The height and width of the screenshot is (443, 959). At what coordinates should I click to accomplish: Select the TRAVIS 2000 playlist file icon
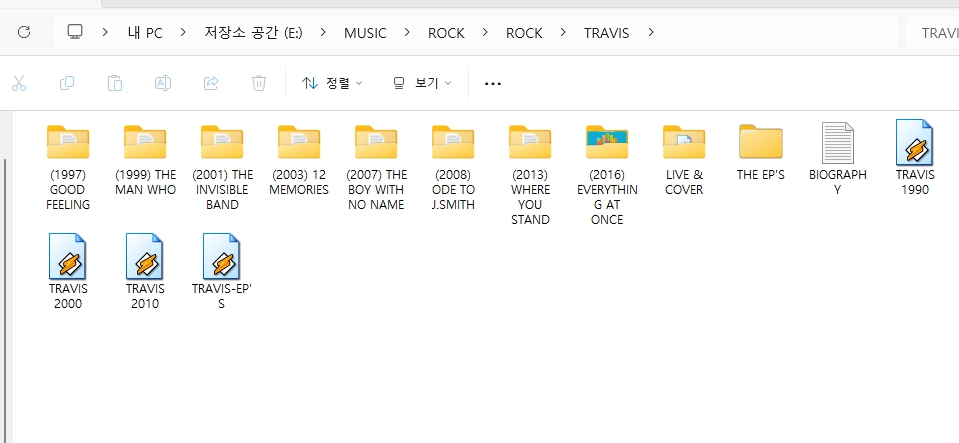click(68, 256)
